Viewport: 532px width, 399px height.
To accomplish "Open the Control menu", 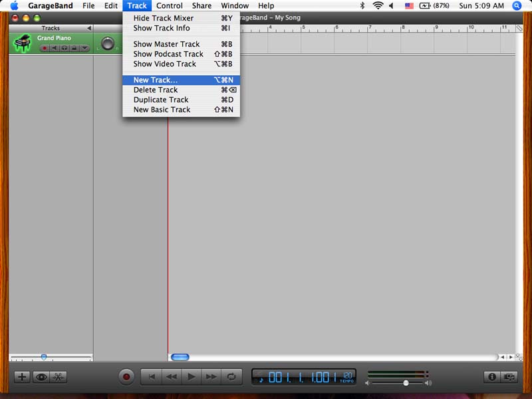I will click(170, 6).
